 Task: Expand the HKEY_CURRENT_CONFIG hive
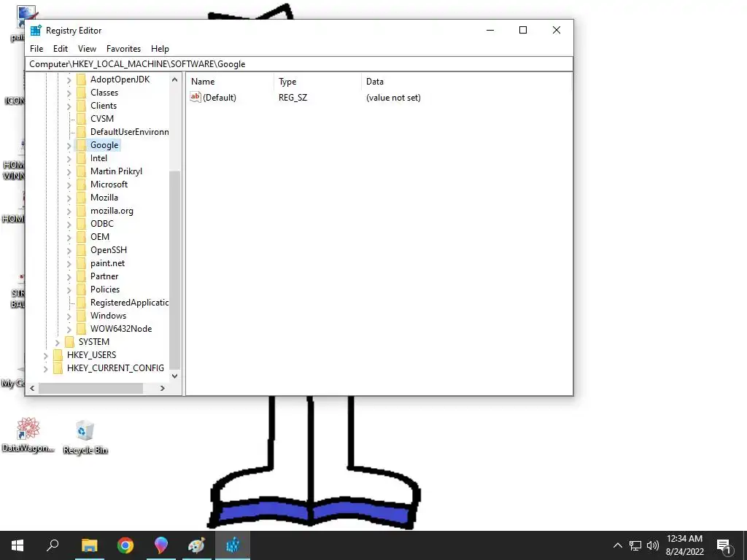[x=46, y=368]
